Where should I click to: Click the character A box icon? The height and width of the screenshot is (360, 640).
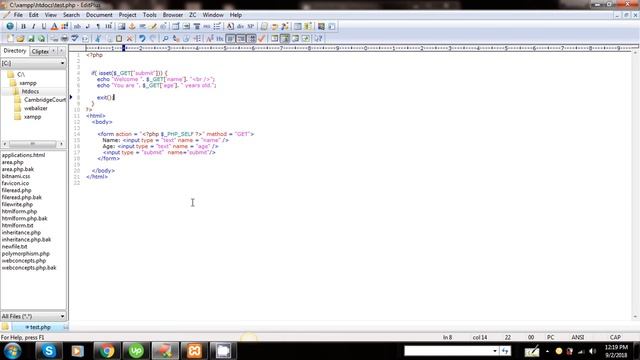(230, 27)
